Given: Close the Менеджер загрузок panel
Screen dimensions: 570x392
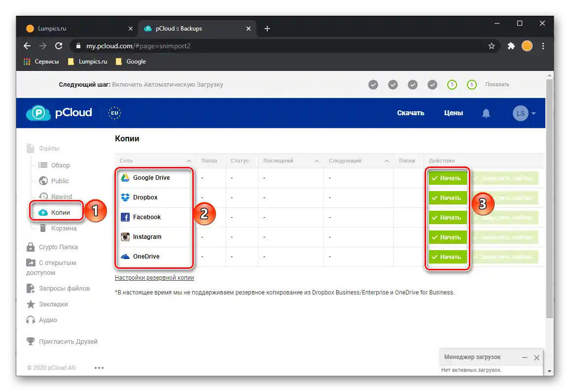Looking at the screenshot, I should pyautogui.click(x=536, y=358).
